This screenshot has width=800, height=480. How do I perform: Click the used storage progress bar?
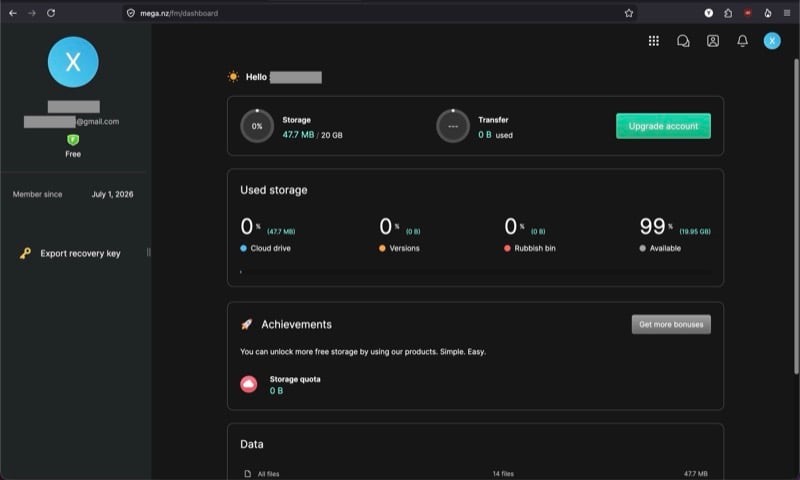coord(476,272)
